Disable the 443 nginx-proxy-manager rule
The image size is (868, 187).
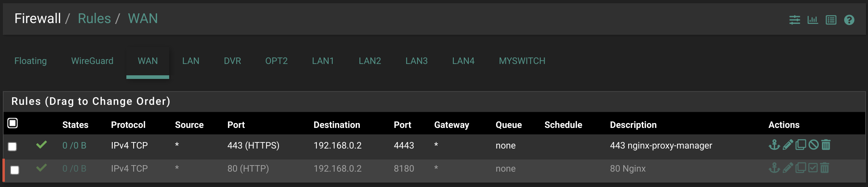click(813, 144)
